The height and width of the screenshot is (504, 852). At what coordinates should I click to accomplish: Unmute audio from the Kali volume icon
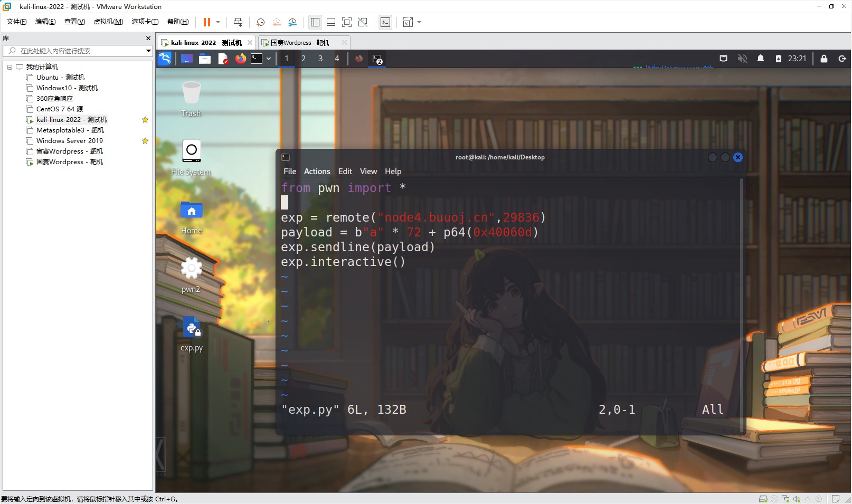tap(742, 59)
